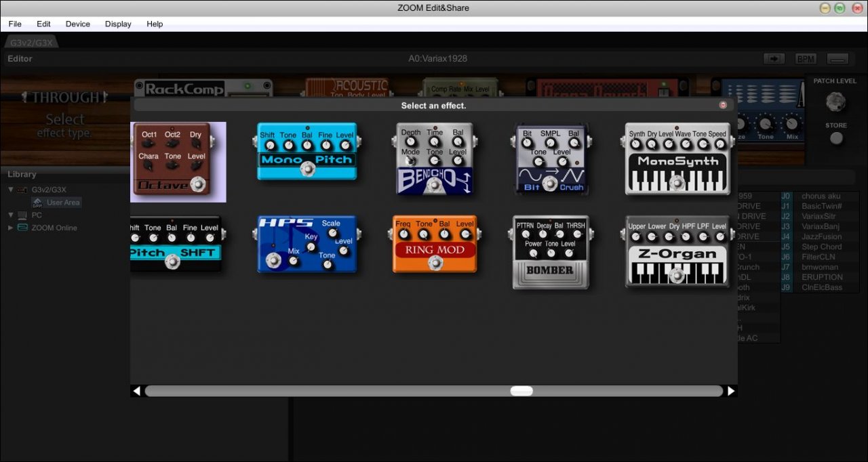Click the effect list scrollbar thumb

click(521, 391)
